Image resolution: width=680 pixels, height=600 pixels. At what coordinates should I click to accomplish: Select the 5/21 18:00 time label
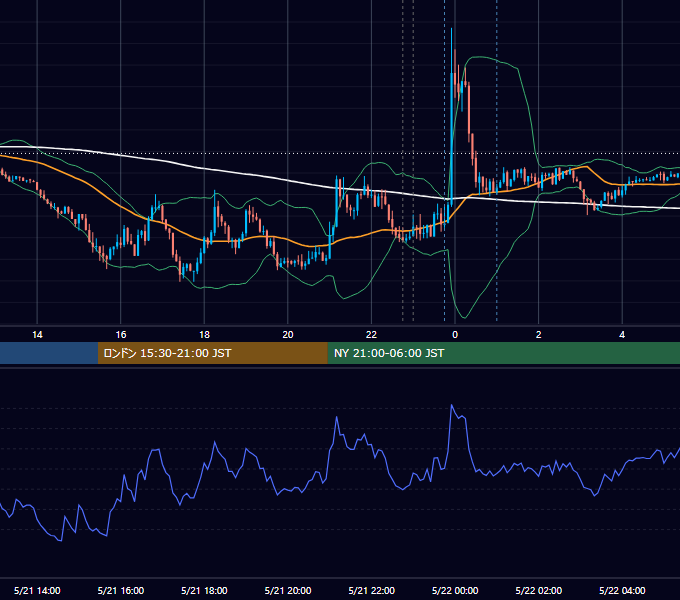click(204, 590)
